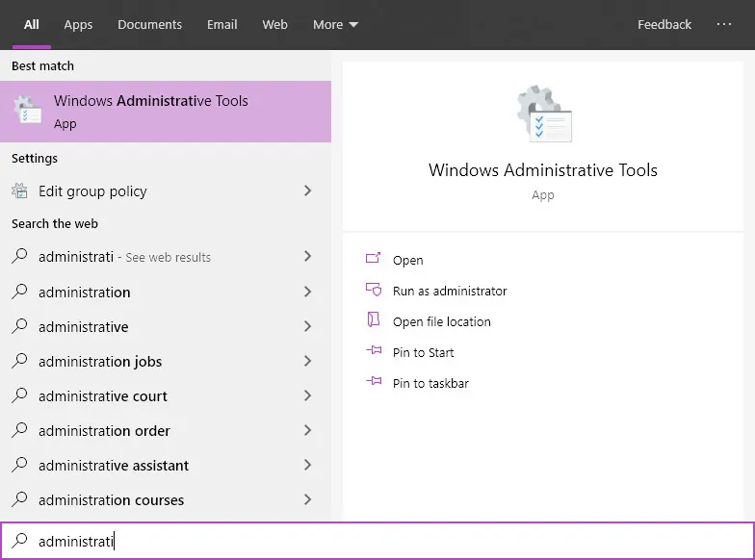Switch to the Documents tab

pos(150,25)
